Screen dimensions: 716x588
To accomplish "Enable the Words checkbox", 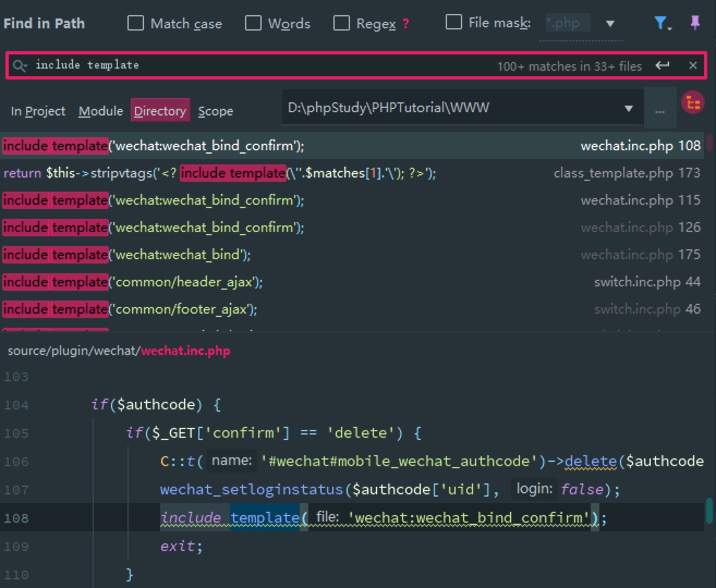I will pyautogui.click(x=253, y=23).
